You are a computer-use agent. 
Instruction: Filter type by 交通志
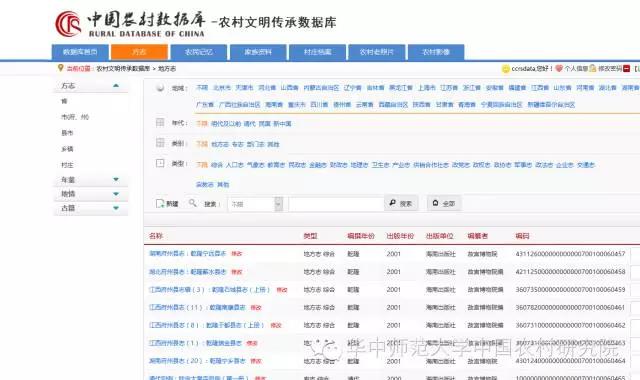(x=586, y=165)
